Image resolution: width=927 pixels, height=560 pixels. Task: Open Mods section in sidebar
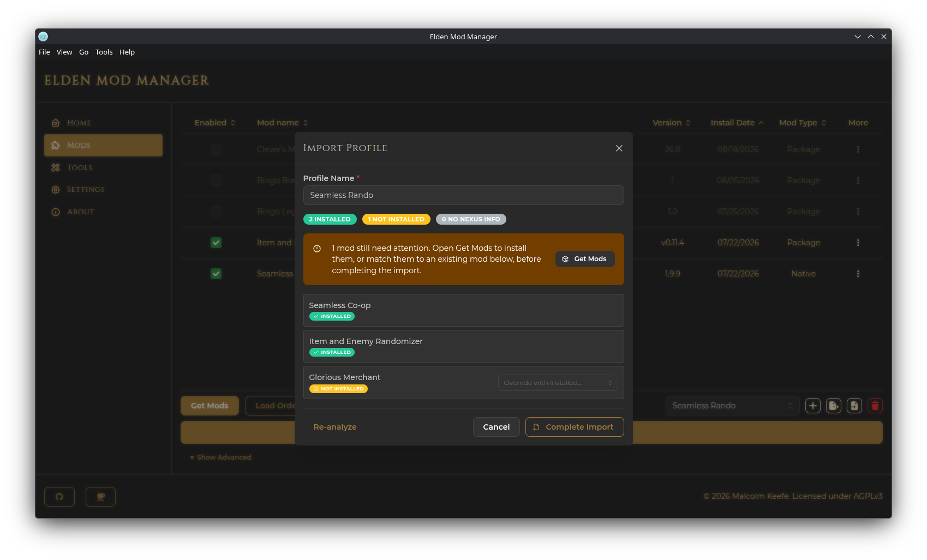tap(103, 145)
